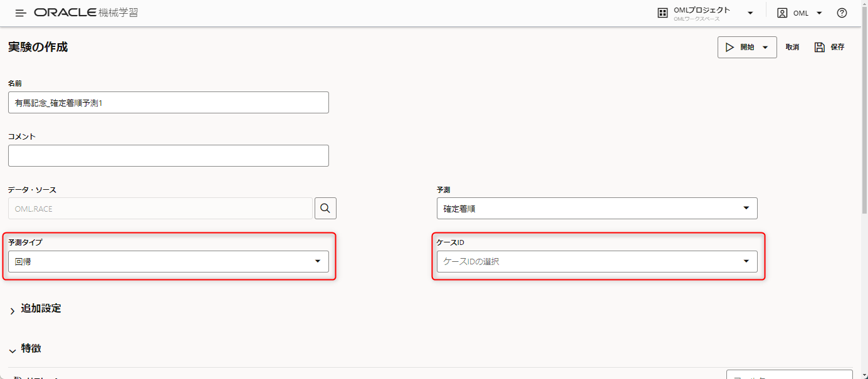Click the ケースID label
The image size is (868, 379).
pyautogui.click(x=450, y=242)
